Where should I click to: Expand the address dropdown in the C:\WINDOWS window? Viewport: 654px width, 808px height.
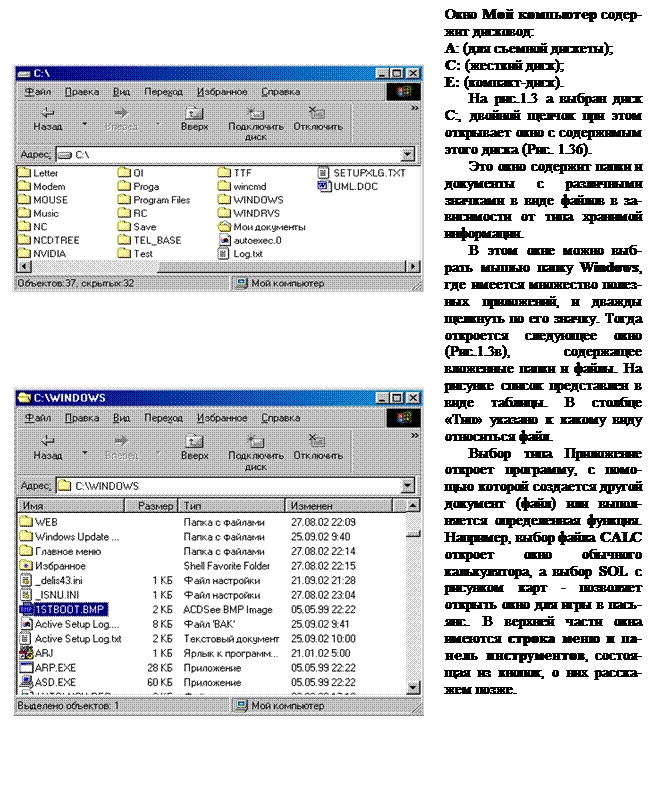(407, 485)
